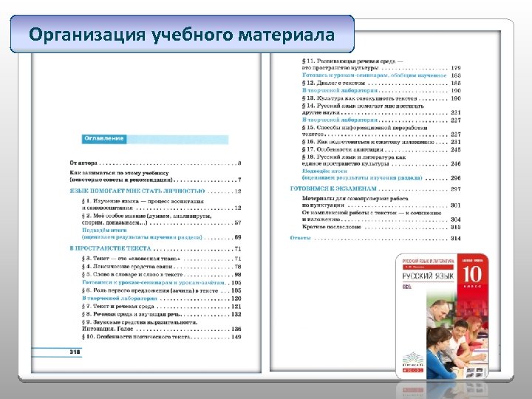Screen dimensions: 532x399
Task: Click 'Готовимся к урокам-семинарам и урокам-зачётам'
Action: click(x=162, y=282)
